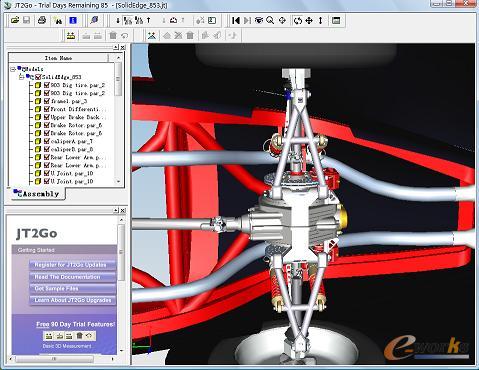Click the measurement tool icon in the second toolbar row
This screenshot has width=479, height=370.
pyautogui.click(x=70, y=35)
